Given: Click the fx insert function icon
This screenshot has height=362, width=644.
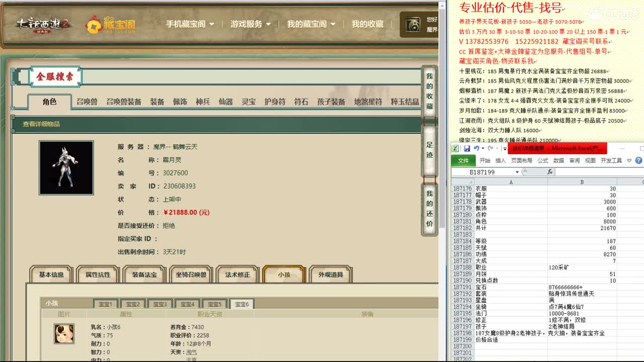Looking at the screenshot, I should click(550, 172).
